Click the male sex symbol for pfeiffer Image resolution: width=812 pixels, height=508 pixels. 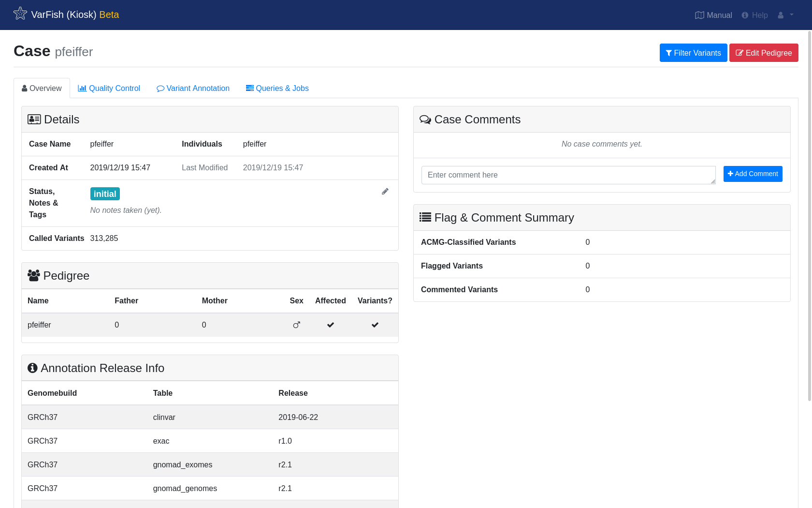coord(297,325)
